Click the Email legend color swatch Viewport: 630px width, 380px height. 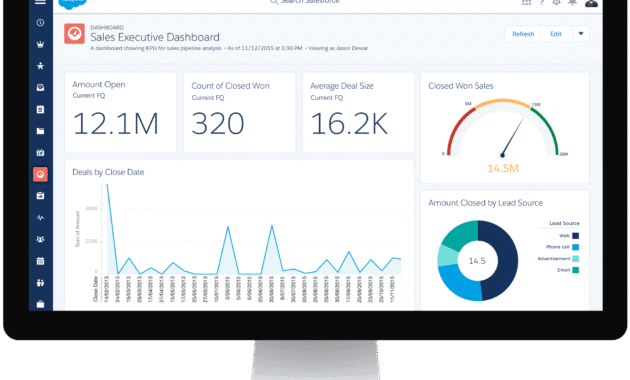pyautogui.click(x=575, y=270)
